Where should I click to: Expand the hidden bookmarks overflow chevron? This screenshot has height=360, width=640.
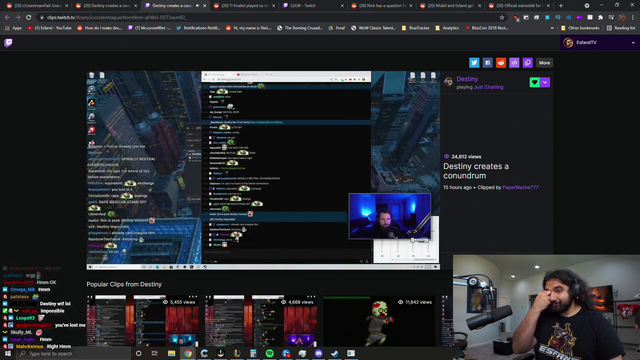(x=552, y=28)
